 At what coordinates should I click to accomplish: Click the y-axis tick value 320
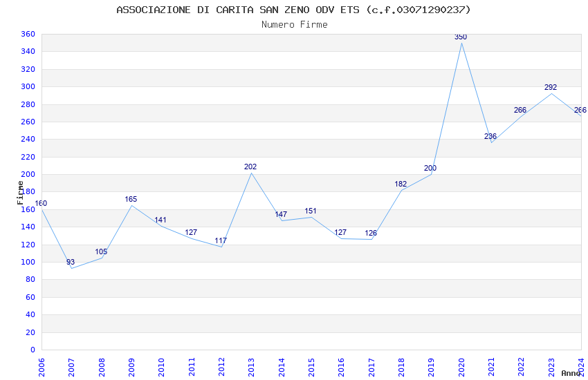pyautogui.click(x=28, y=69)
